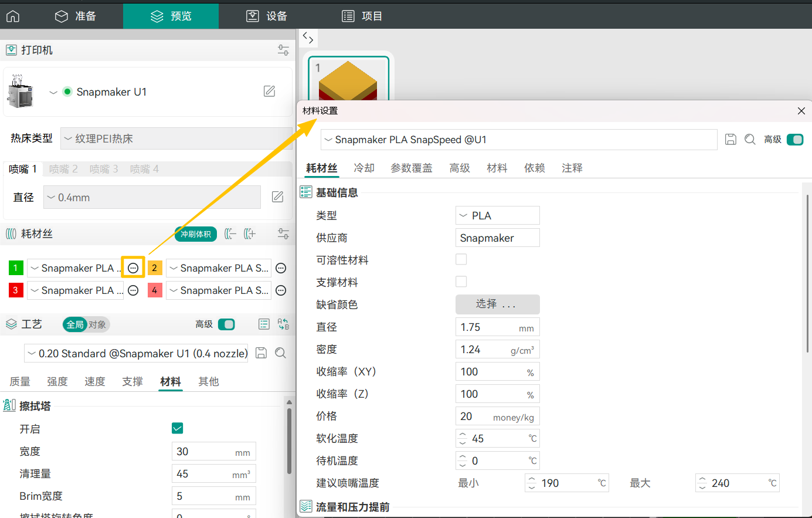The image size is (812, 518).
Task: Edit the 宽度 value of 30 mm
Action: 213,451
